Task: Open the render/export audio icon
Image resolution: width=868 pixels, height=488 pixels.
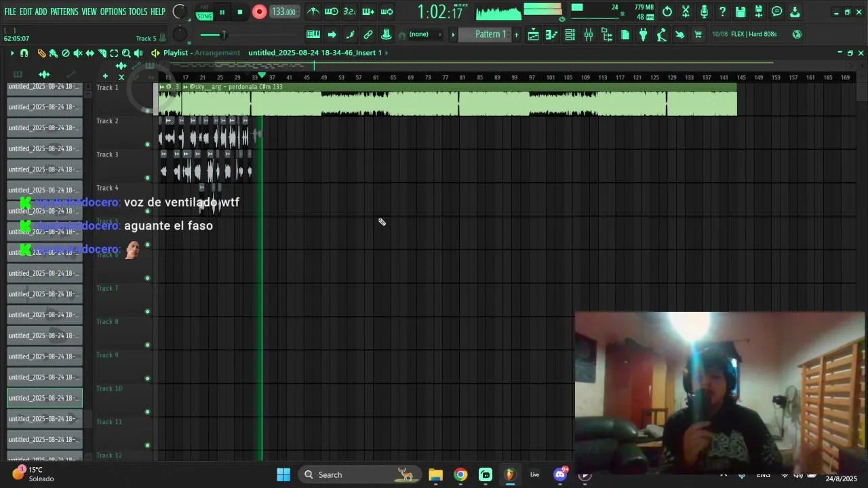Action: (x=759, y=12)
